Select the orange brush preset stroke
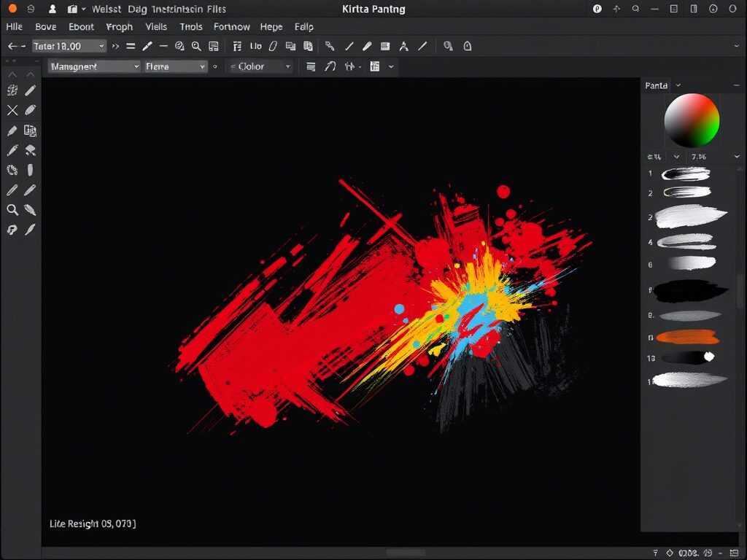 (x=687, y=337)
